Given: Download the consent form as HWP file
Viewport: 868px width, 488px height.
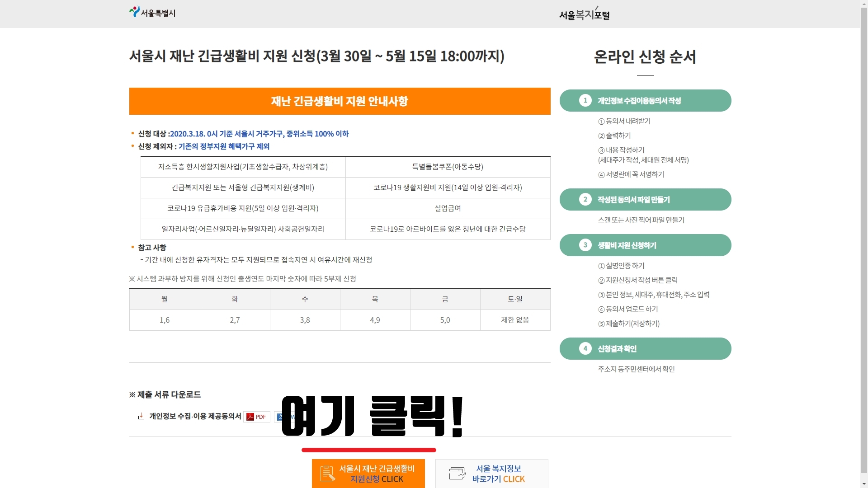Looking at the screenshot, I should (x=278, y=417).
